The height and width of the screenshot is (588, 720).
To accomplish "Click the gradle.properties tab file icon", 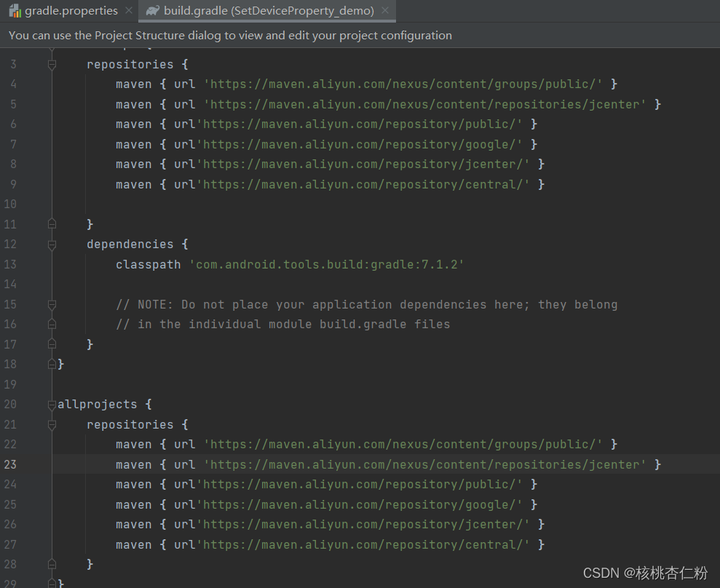I will point(13,10).
